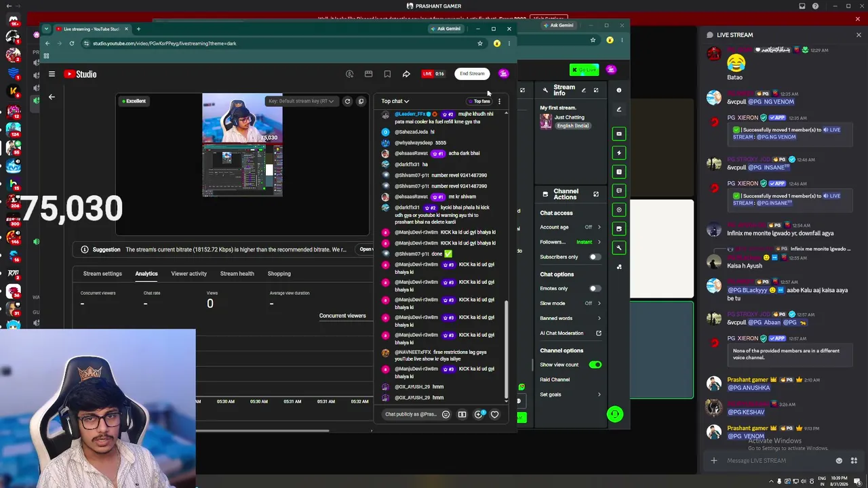The height and width of the screenshot is (488, 868).
Task: Add attachment with Discord plus icon
Action: click(x=713, y=461)
